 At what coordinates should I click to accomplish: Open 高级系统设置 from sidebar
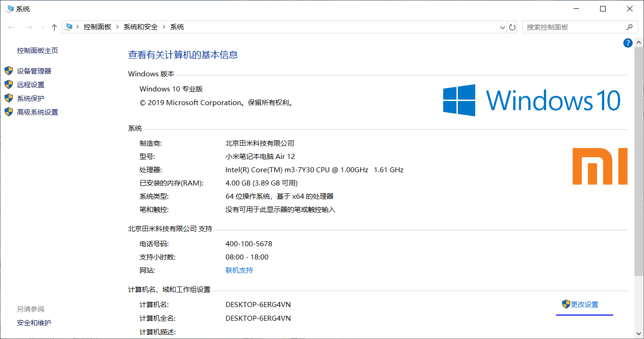click(38, 112)
